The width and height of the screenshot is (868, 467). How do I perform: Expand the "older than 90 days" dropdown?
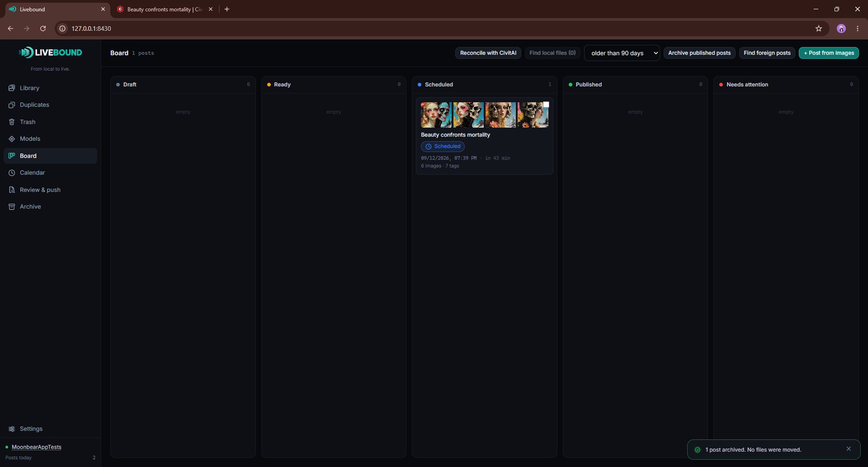tap(622, 53)
